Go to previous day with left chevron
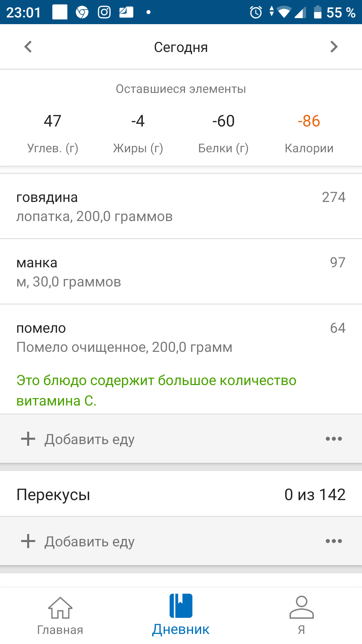This screenshot has height=644, width=362. [28, 47]
